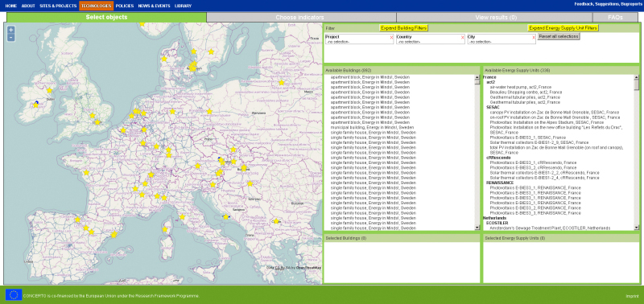Select the star marker in Bulgaria
The image size is (644, 304).
pos(276,221)
